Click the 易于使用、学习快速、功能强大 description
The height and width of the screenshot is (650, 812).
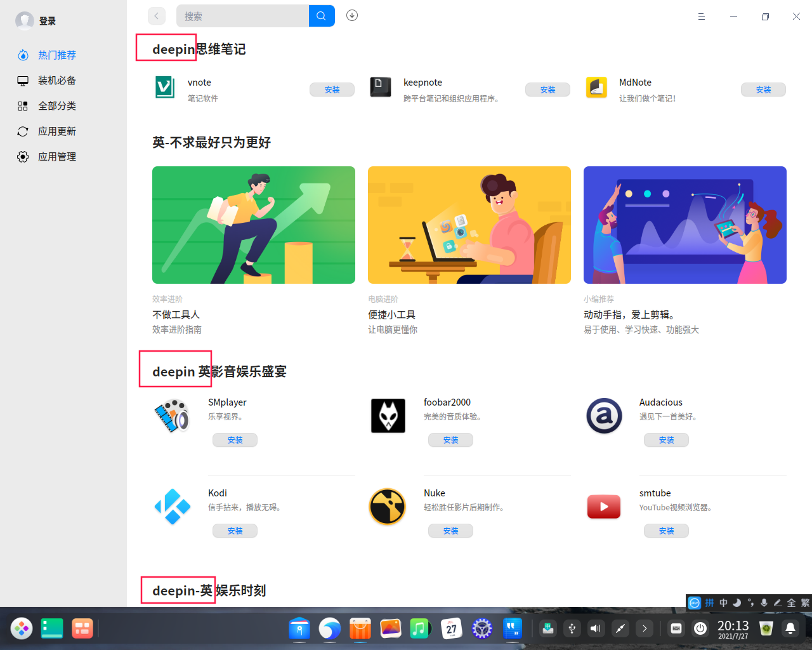click(641, 330)
